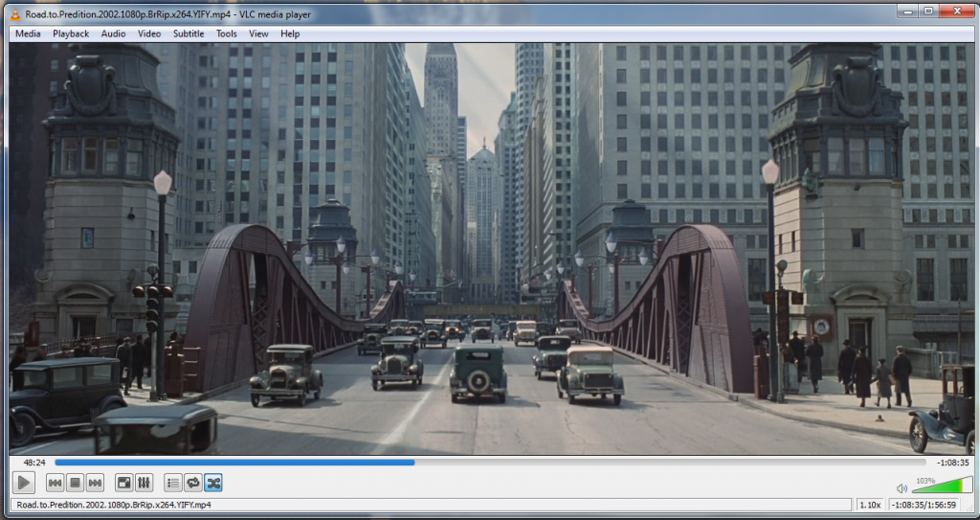The image size is (980, 520).
Task: Show the playlist
Action: point(173,483)
